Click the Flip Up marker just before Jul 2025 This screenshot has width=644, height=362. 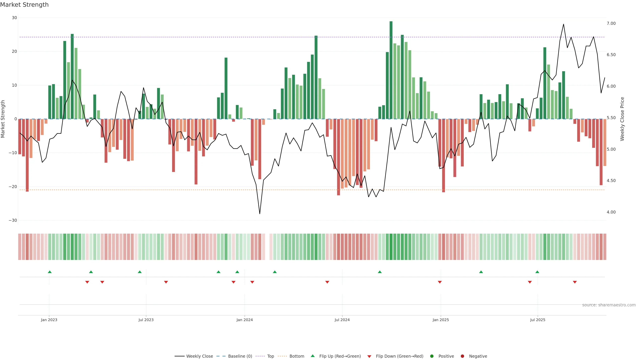537,272
